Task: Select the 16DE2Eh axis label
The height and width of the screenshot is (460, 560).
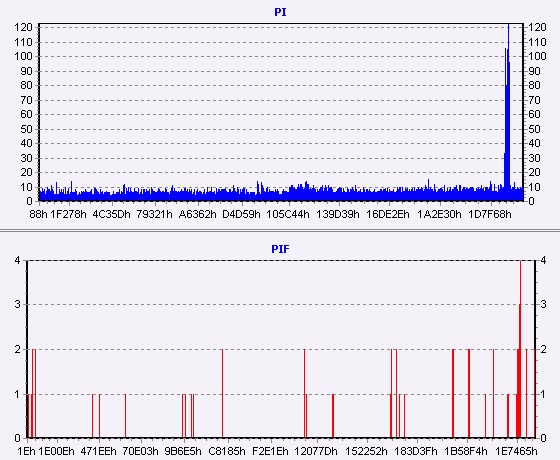Action: click(x=388, y=214)
